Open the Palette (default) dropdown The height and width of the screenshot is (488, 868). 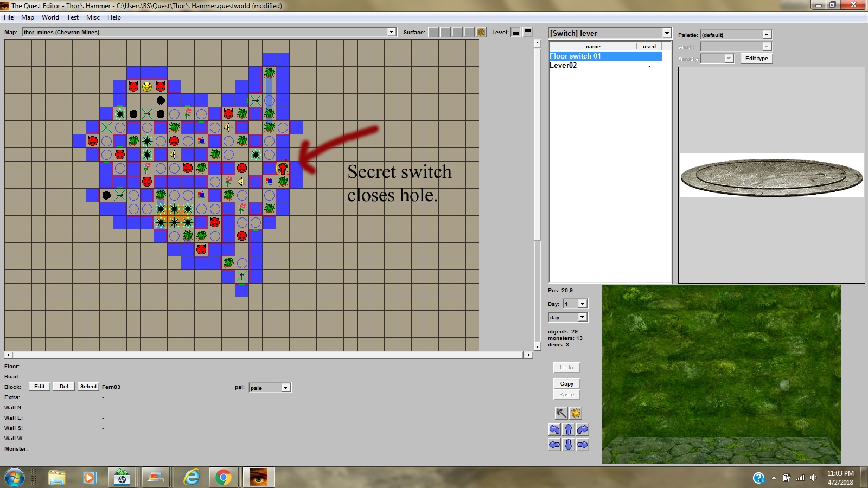pos(767,35)
